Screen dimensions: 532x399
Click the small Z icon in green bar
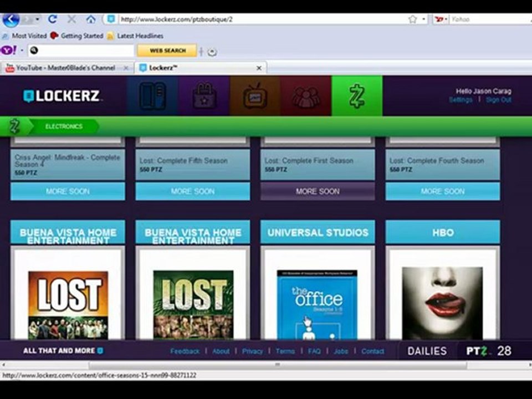14,126
